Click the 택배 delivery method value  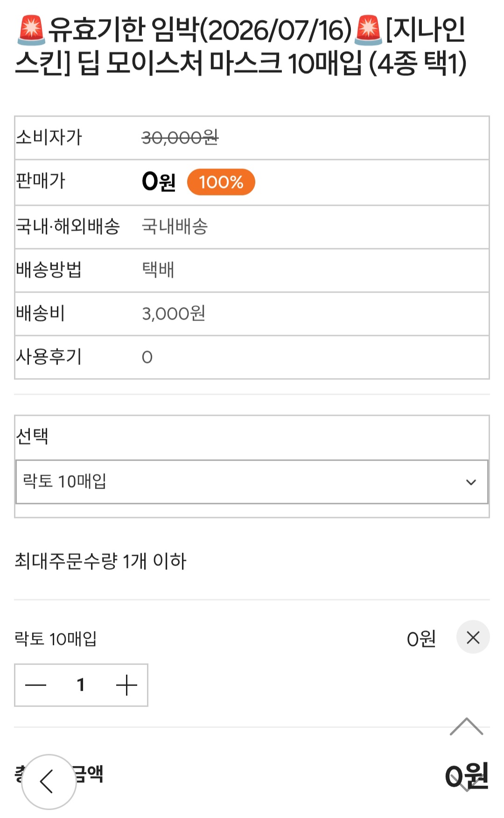click(158, 270)
